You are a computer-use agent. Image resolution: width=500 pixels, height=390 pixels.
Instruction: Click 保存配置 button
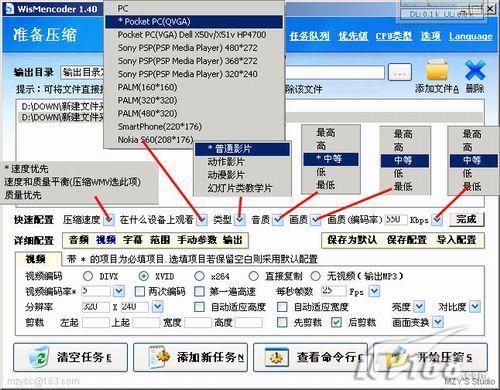click(x=407, y=240)
